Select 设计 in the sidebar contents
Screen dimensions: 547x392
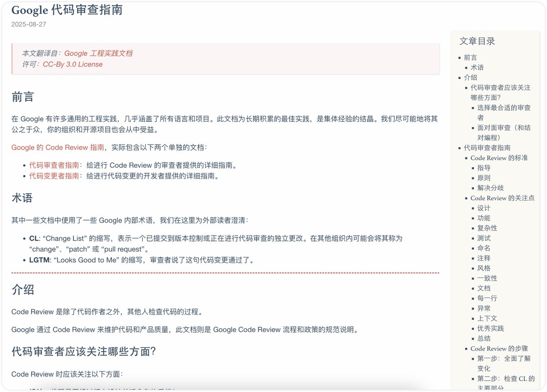[x=484, y=208]
